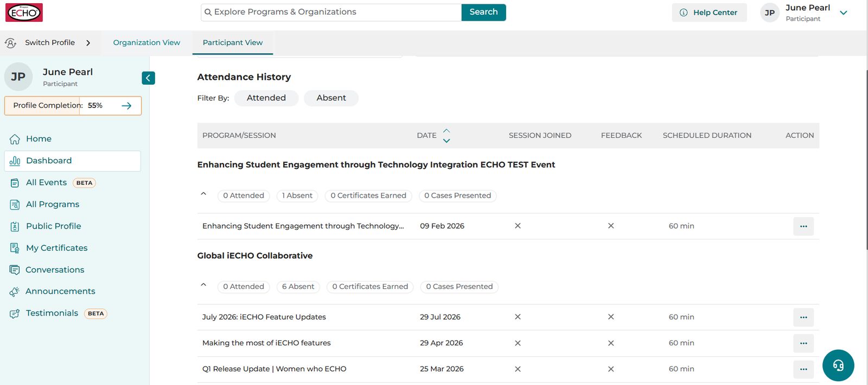Open the Home menu item
868x385 pixels.
pos(39,139)
